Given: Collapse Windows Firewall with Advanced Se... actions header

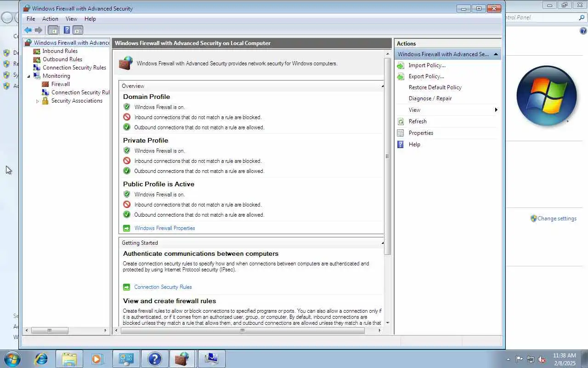Looking at the screenshot, I should click(496, 54).
